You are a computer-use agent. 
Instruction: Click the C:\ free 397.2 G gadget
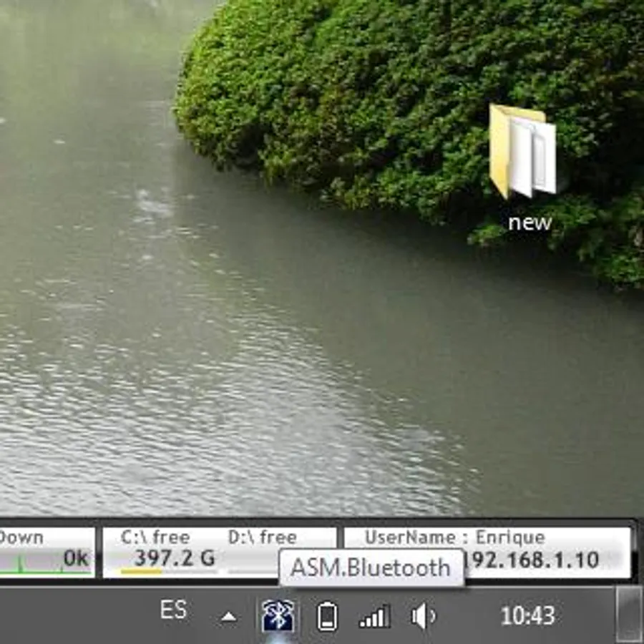coord(220,552)
